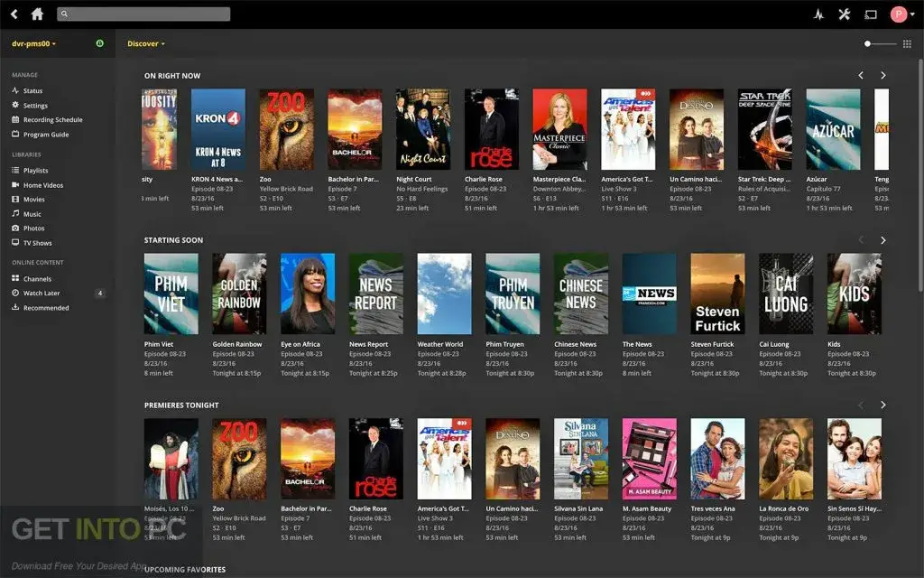Open the Activity status icon in toolbar
The height and width of the screenshot is (578, 924).
coord(818,14)
